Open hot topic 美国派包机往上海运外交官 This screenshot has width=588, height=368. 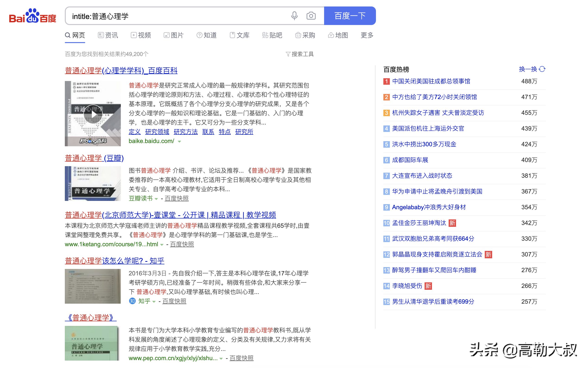tap(428, 128)
